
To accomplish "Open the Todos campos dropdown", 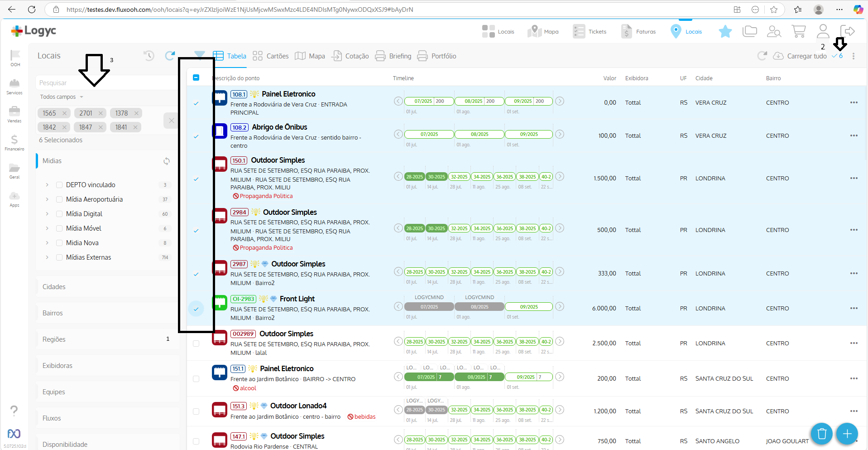I will point(62,97).
